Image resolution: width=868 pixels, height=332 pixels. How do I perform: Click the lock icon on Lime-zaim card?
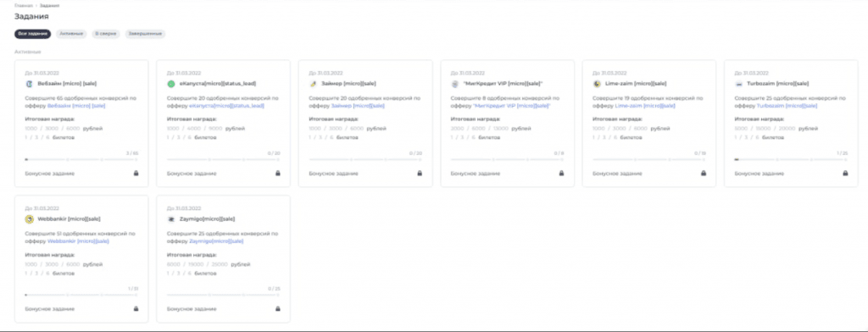click(704, 173)
